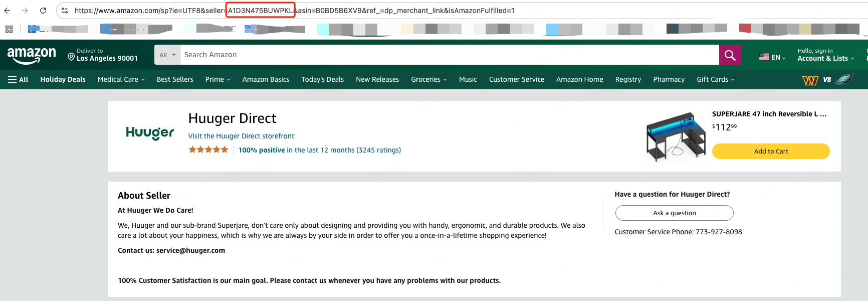Open the SUPERJARE desk product image
Screen dimensions: 868x301
coord(676,136)
